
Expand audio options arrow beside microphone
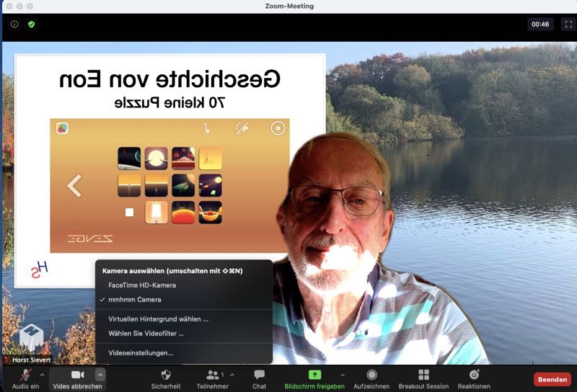pos(42,374)
